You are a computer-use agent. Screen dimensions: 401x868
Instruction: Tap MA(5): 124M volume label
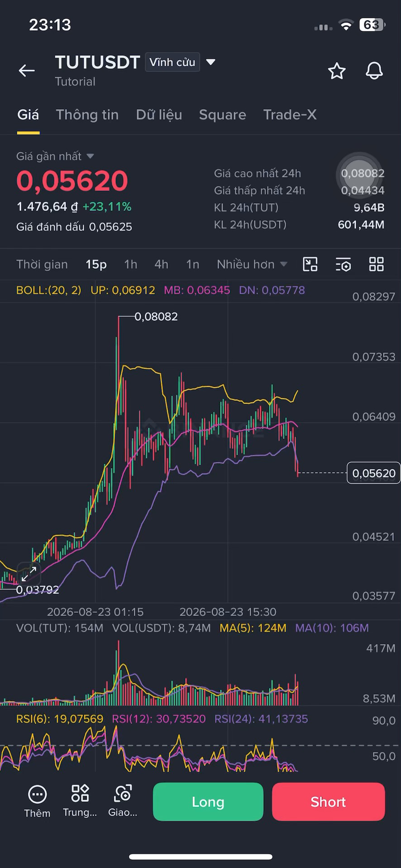click(x=253, y=628)
